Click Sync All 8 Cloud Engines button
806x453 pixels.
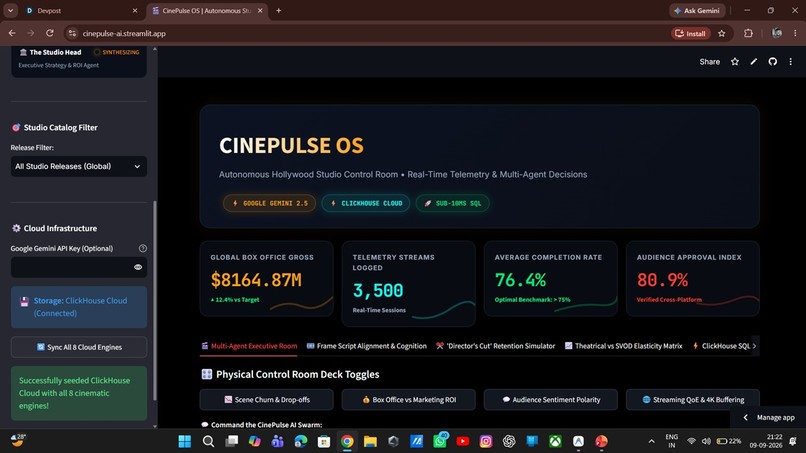(x=79, y=347)
